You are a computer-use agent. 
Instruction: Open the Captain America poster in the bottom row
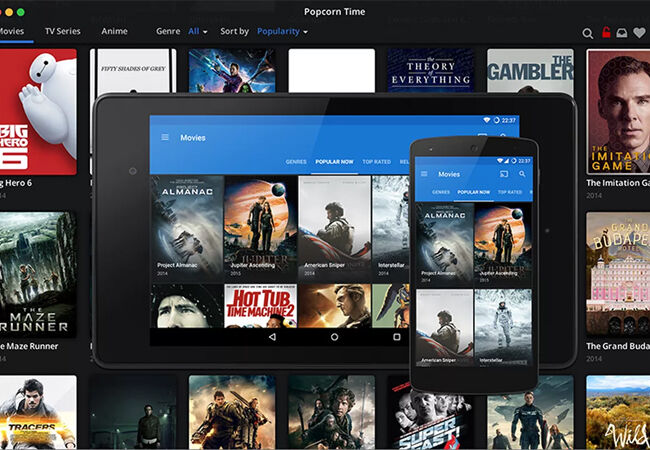click(530, 414)
